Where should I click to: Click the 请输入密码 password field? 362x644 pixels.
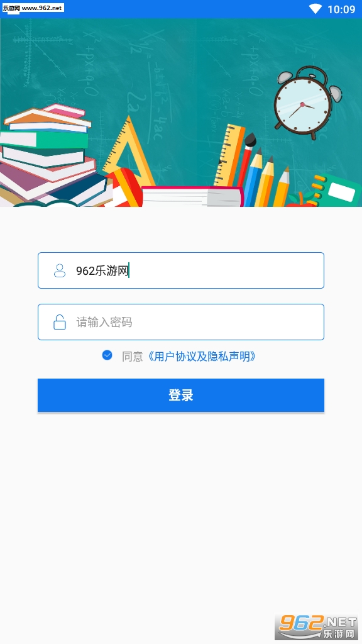[x=181, y=322]
